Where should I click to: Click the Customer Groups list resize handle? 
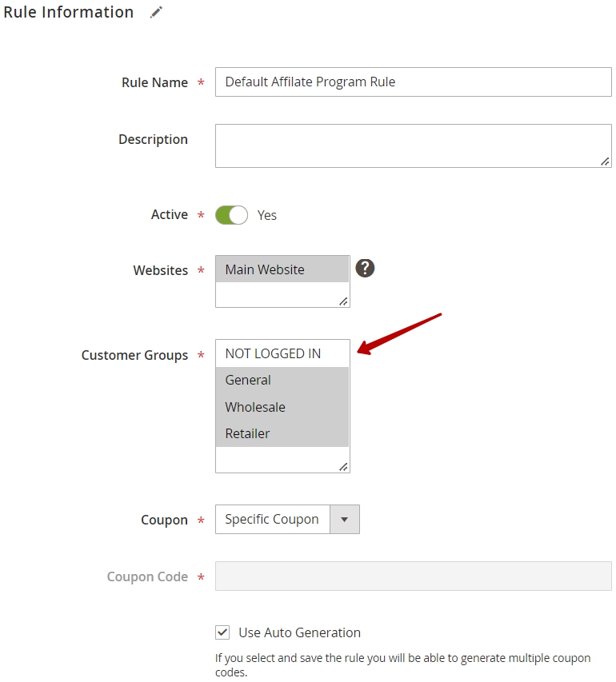pyautogui.click(x=343, y=467)
